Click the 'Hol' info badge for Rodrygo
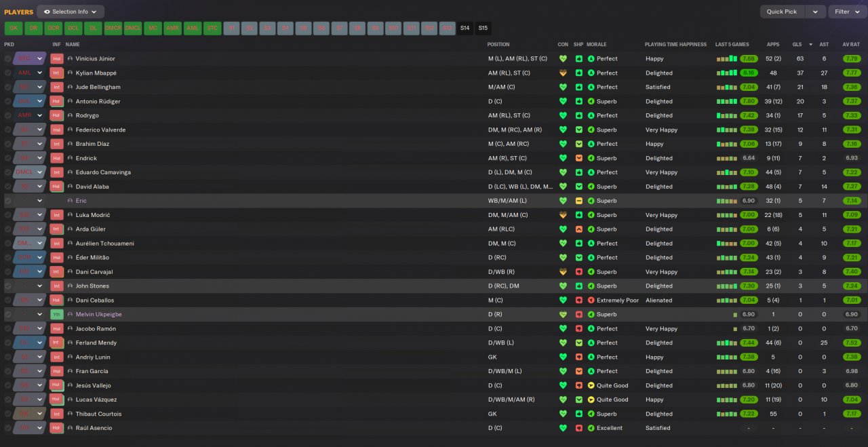This screenshot has width=868, height=447. (x=56, y=115)
